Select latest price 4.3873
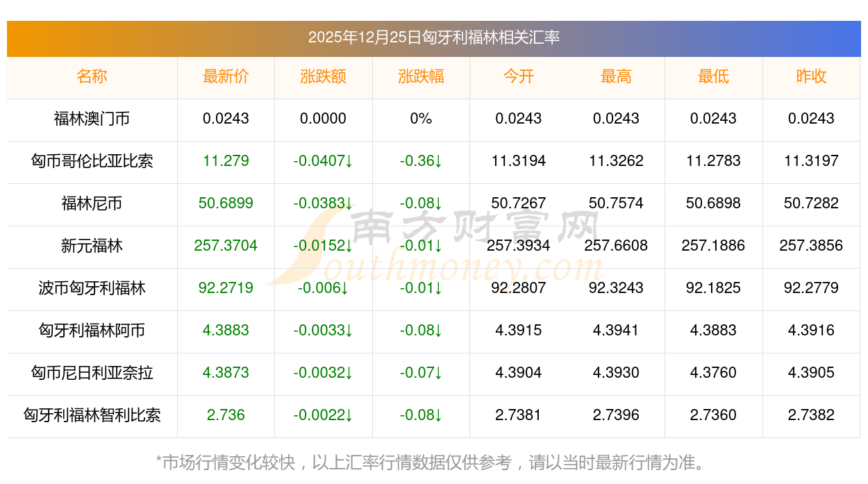868x484 pixels. pos(226,373)
